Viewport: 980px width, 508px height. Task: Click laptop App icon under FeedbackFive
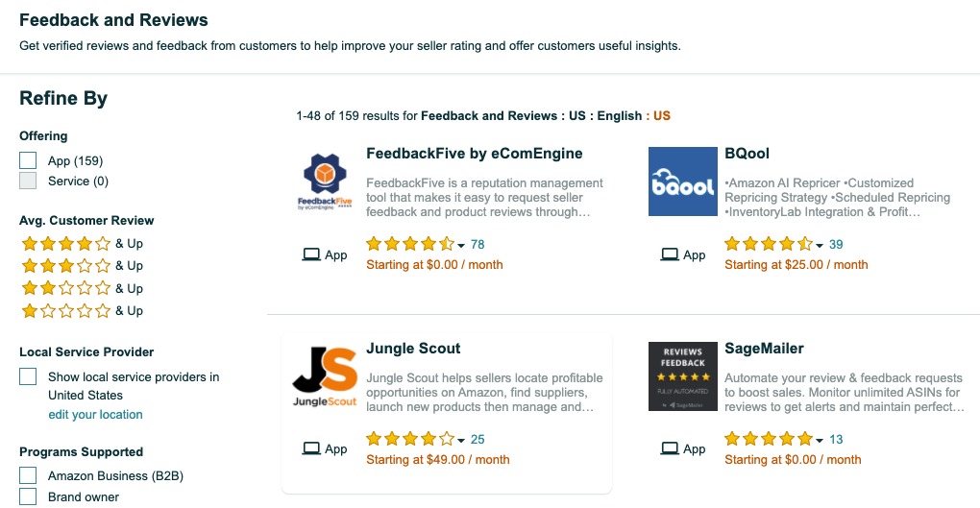[310, 254]
